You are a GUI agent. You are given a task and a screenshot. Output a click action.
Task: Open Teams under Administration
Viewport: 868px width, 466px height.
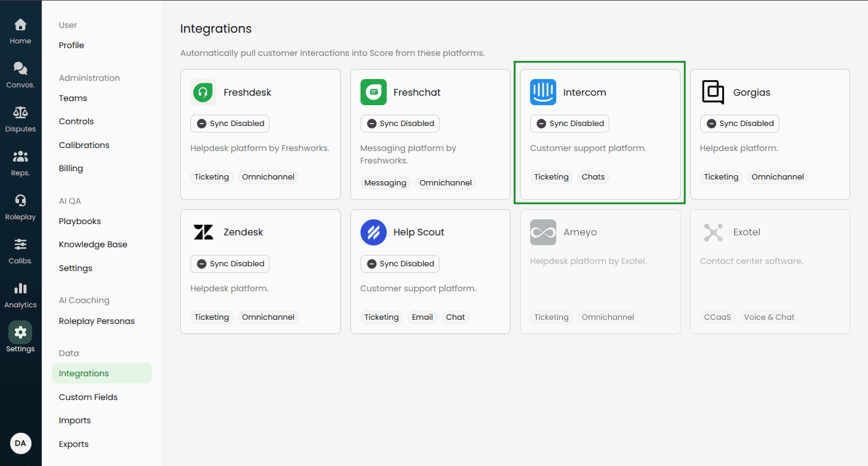point(73,98)
